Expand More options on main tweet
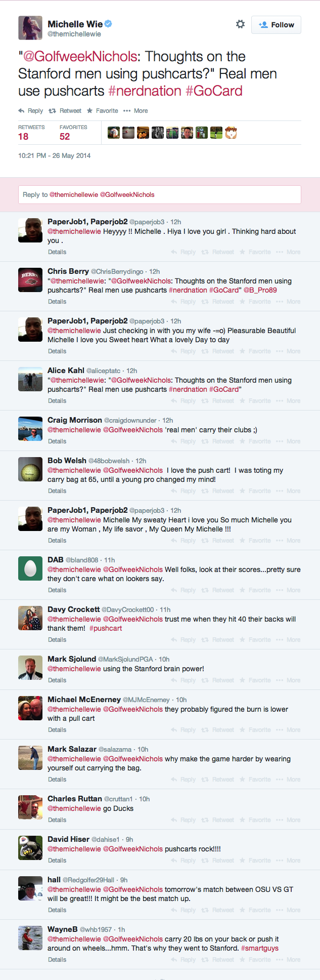Viewport: 320px width, 980px height. click(x=135, y=111)
